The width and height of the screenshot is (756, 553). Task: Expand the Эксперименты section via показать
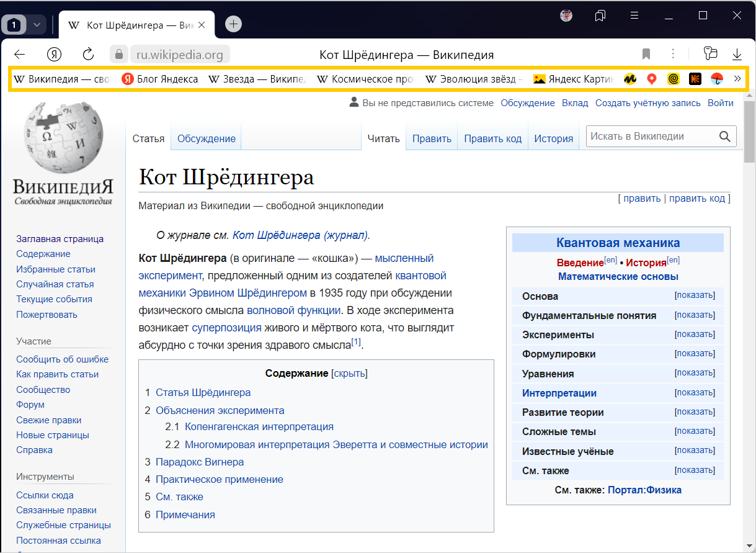click(695, 335)
